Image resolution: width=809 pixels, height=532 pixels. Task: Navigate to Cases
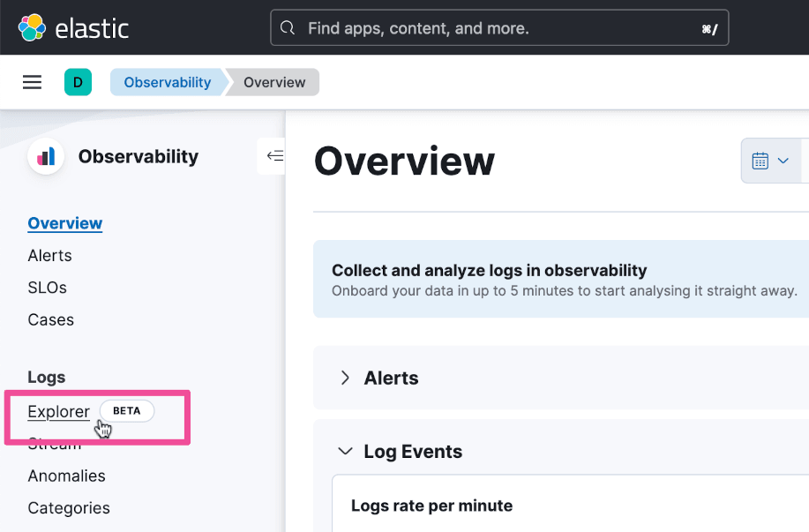(x=50, y=319)
